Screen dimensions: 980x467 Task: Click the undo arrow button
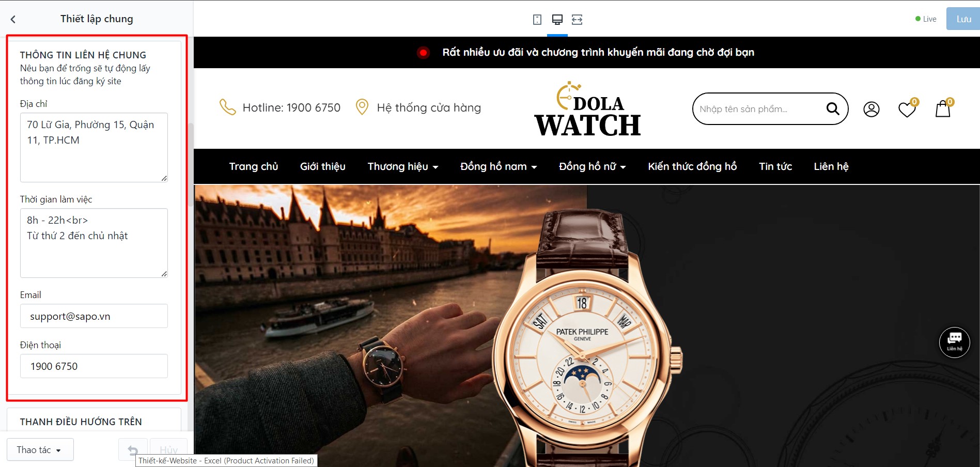click(x=133, y=450)
